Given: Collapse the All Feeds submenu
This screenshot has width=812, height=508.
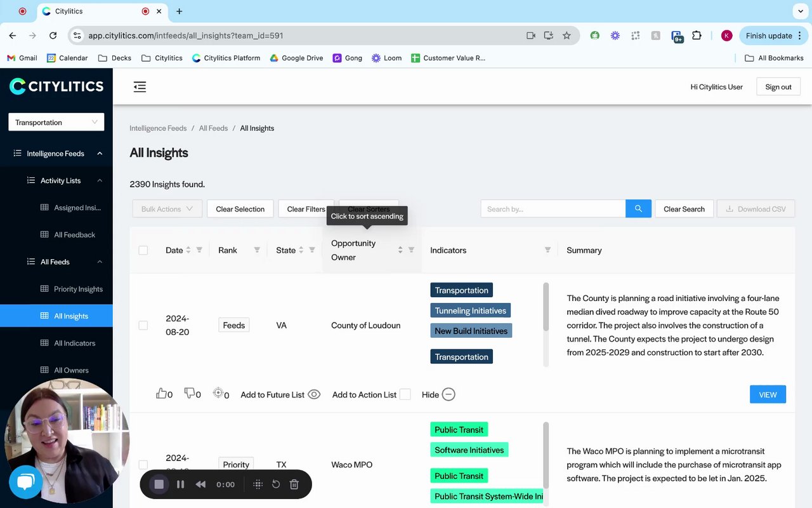Looking at the screenshot, I should (100, 262).
